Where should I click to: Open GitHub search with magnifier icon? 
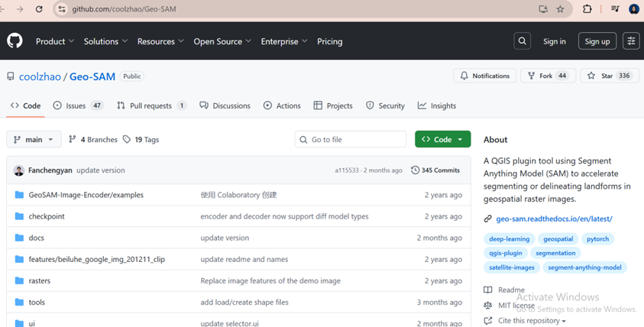point(522,41)
